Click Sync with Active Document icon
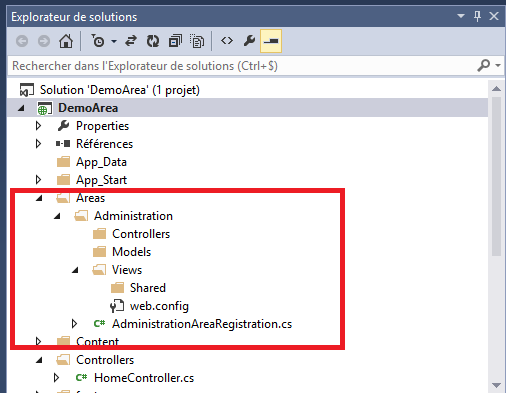506x393 pixels. [x=131, y=41]
